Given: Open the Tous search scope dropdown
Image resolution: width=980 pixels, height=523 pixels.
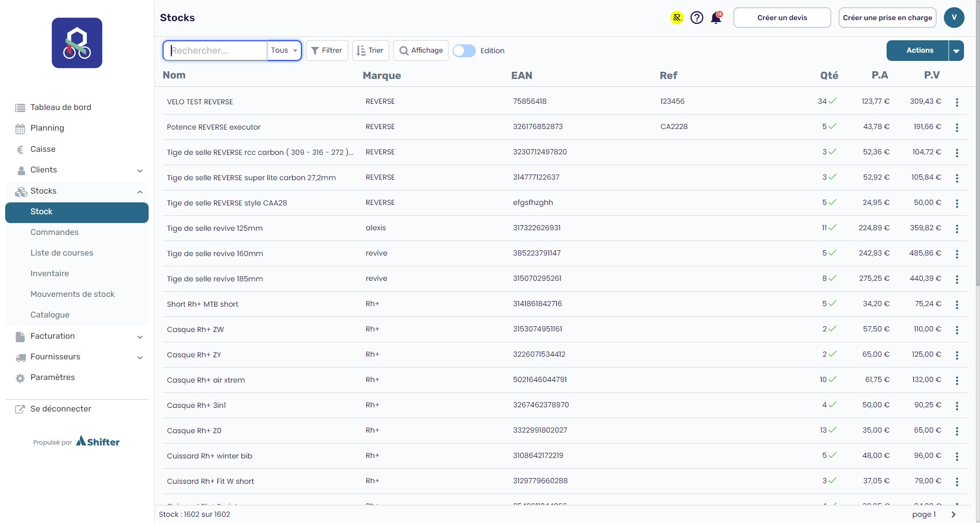Looking at the screenshot, I should [x=284, y=51].
